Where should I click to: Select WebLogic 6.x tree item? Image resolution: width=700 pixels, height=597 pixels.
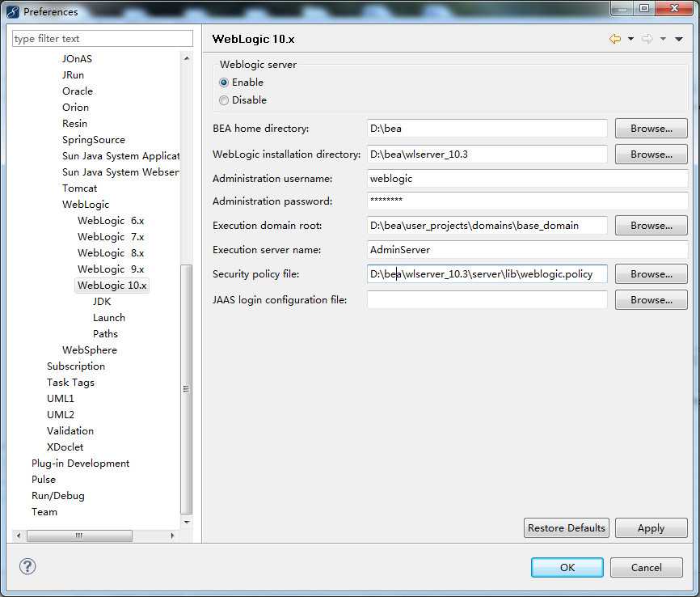[x=110, y=221]
